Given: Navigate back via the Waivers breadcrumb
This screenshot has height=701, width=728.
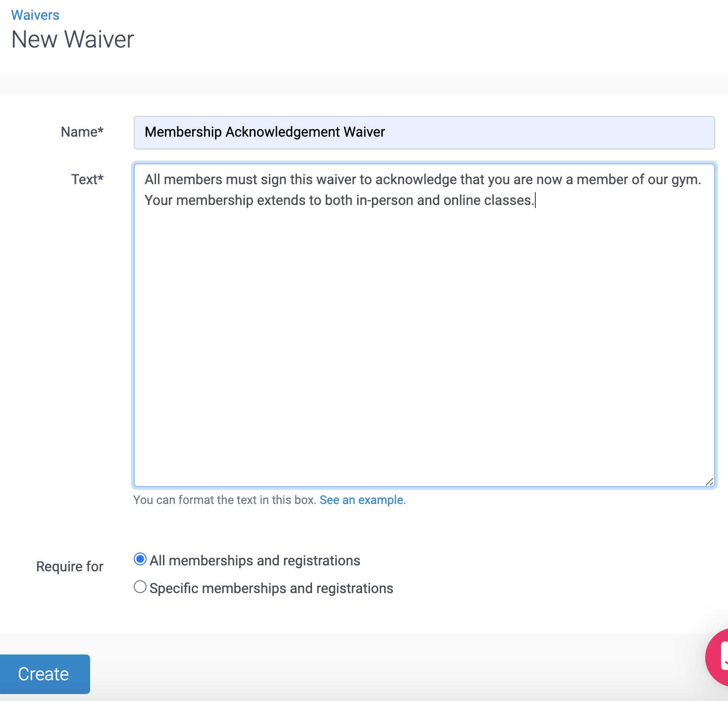Looking at the screenshot, I should pos(35,14).
